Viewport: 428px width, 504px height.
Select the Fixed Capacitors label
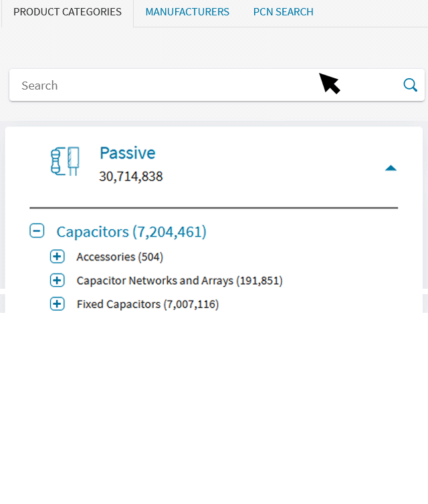pos(118,304)
